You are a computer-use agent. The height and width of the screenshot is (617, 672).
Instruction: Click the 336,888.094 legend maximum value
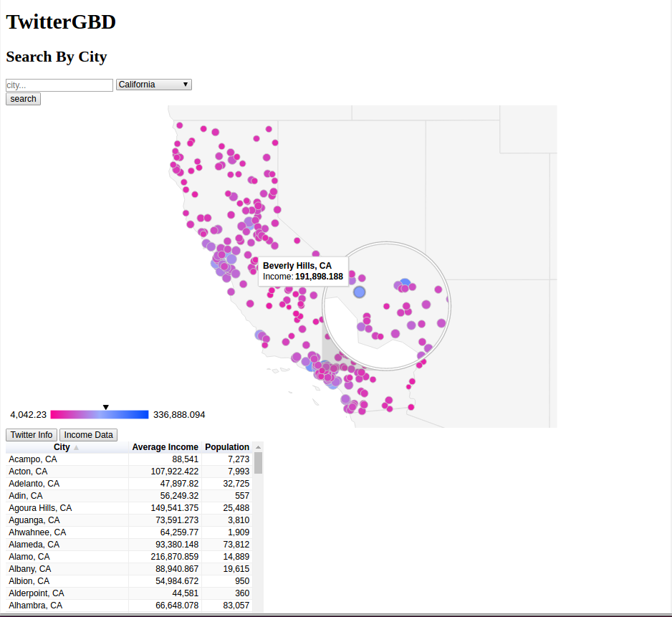[179, 415]
